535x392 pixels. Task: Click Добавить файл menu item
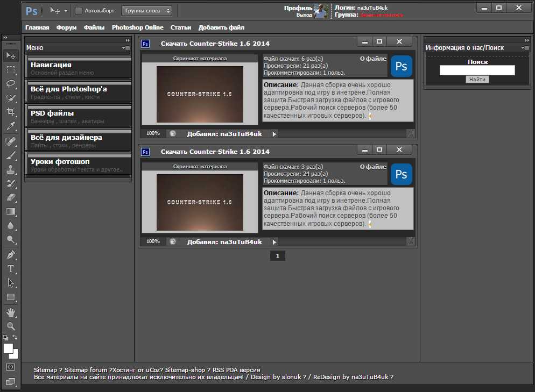[221, 27]
